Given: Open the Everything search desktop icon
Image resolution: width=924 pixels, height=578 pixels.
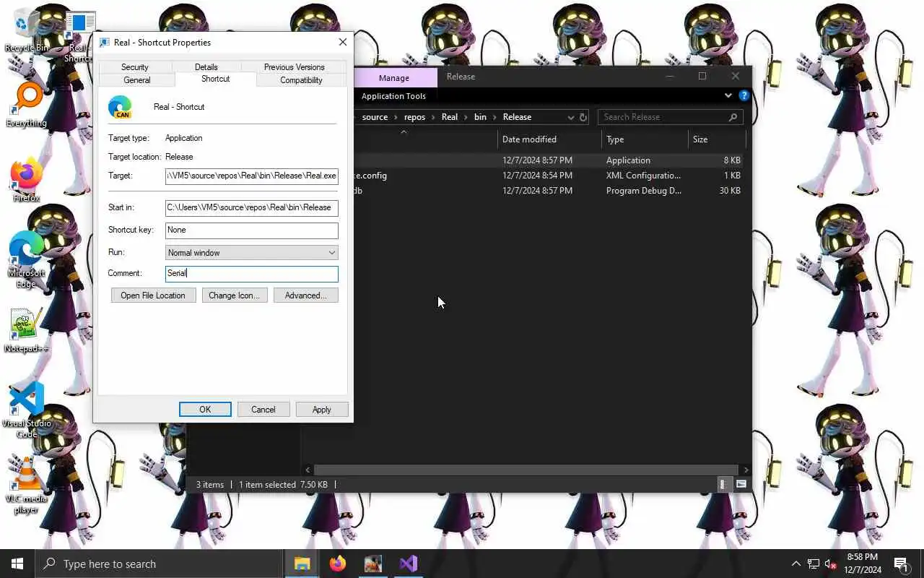Looking at the screenshot, I should [x=26, y=105].
